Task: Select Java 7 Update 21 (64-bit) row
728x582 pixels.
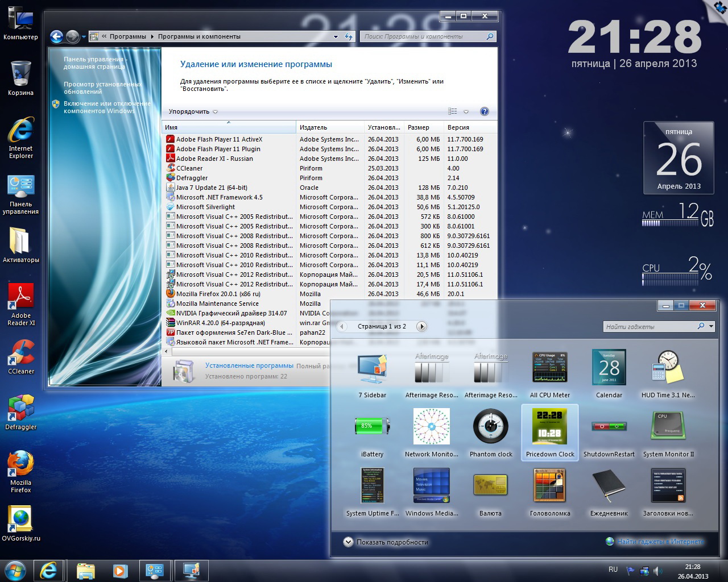Action: (x=330, y=188)
